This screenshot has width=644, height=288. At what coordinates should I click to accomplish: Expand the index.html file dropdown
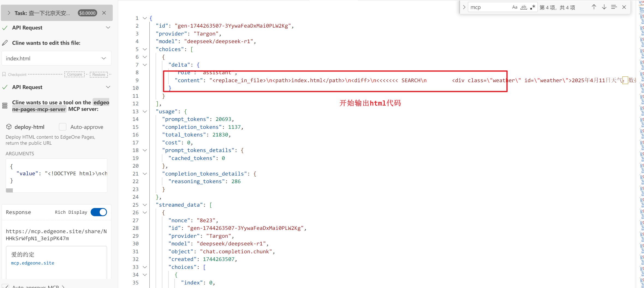point(104,58)
